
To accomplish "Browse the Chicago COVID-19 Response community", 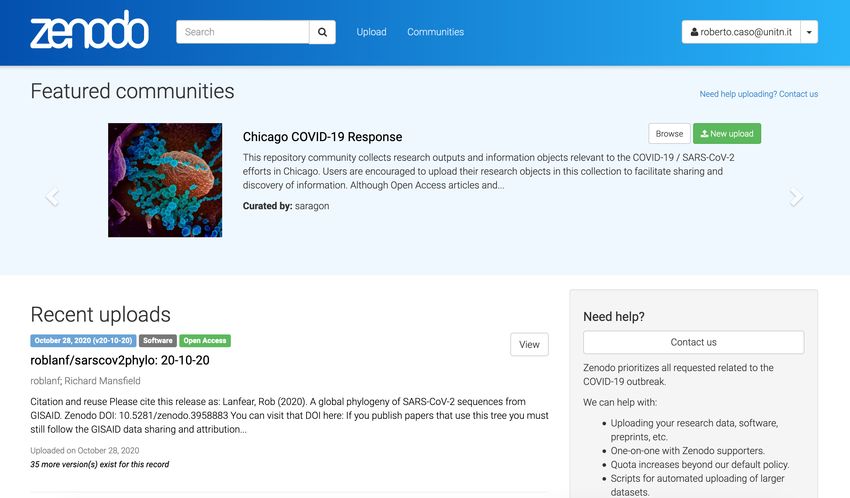I will (x=669, y=134).
